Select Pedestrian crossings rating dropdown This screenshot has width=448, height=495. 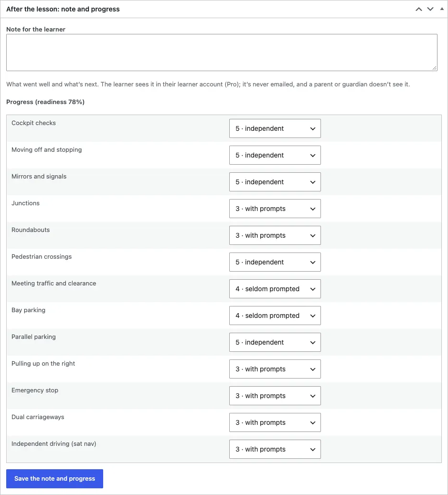point(275,262)
